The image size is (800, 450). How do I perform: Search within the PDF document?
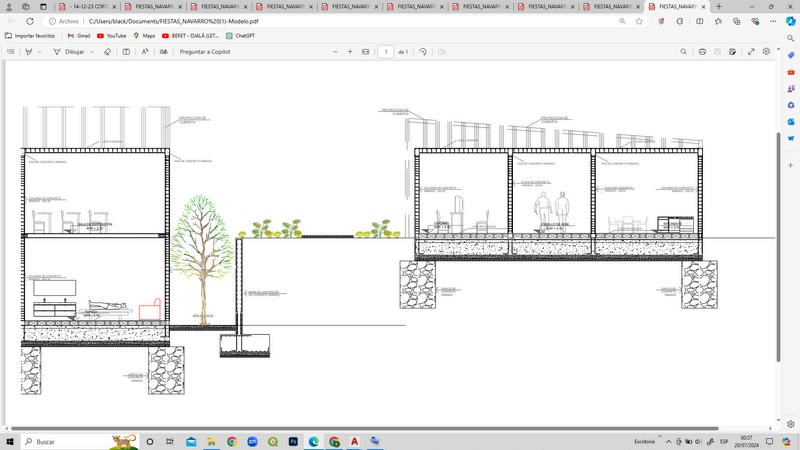tap(683, 52)
